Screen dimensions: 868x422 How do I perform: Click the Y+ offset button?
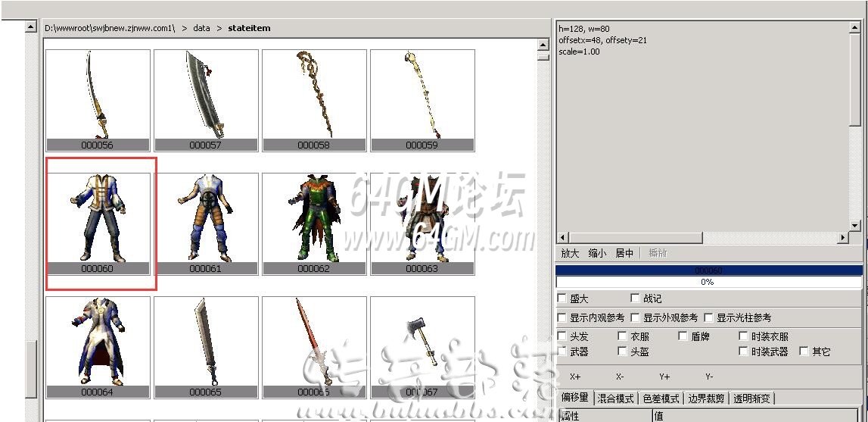(665, 377)
